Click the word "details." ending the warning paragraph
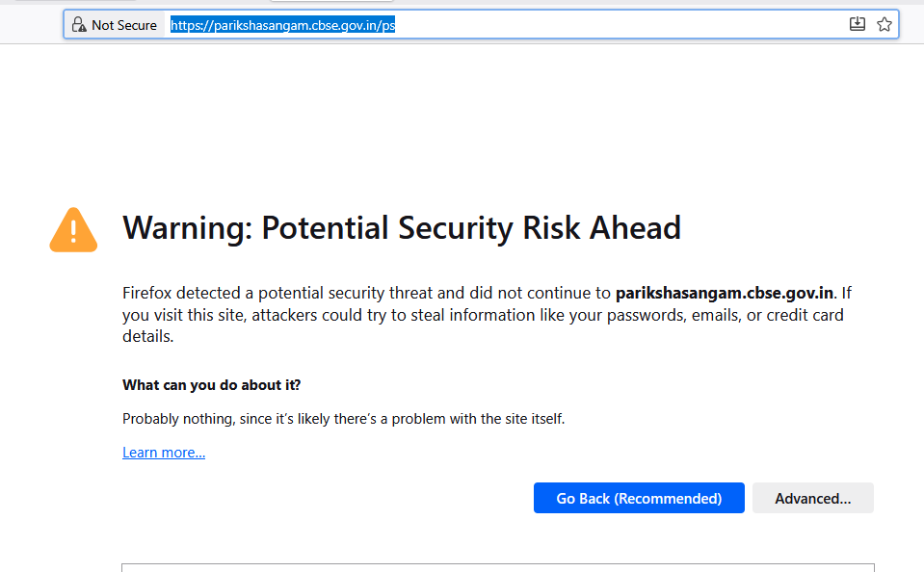 click(x=147, y=337)
